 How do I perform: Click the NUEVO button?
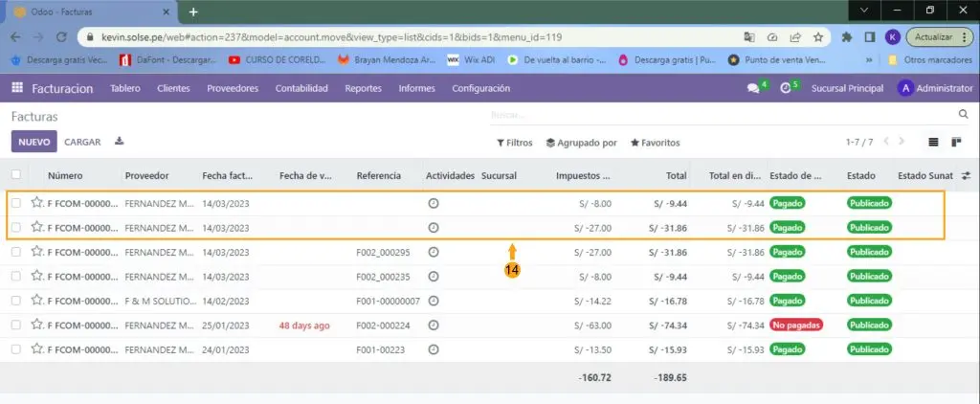(33, 142)
